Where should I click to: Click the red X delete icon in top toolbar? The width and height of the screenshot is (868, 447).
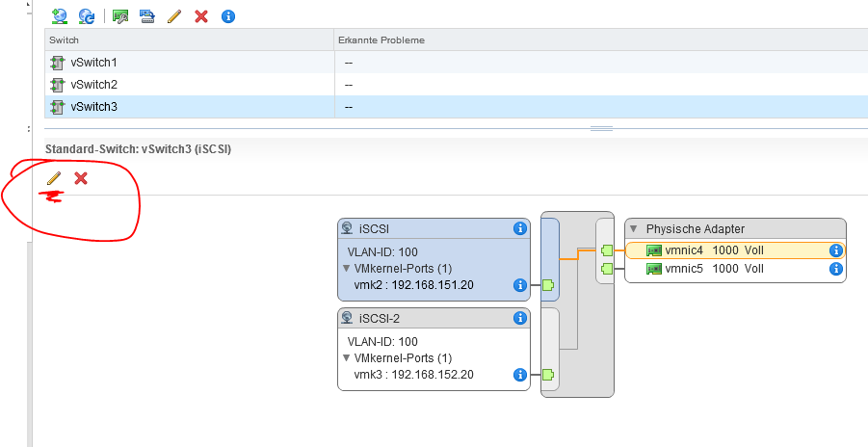[x=200, y=16]
